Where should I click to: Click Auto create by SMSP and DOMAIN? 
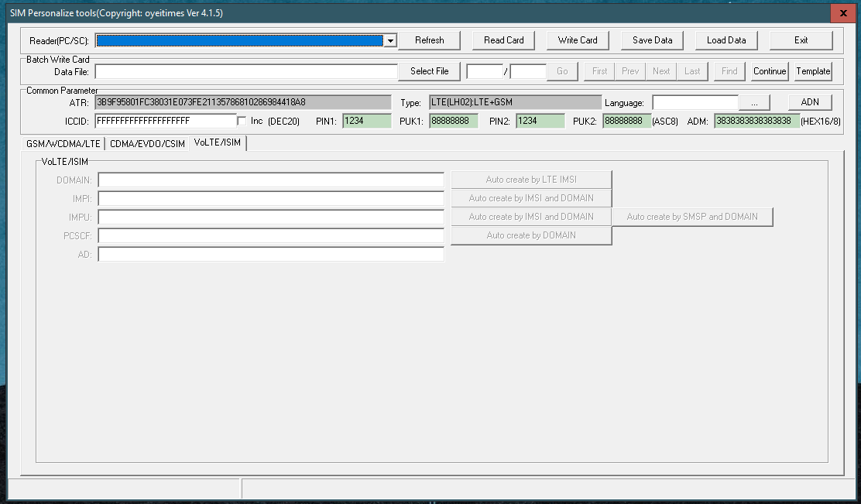tap(691, 217)
